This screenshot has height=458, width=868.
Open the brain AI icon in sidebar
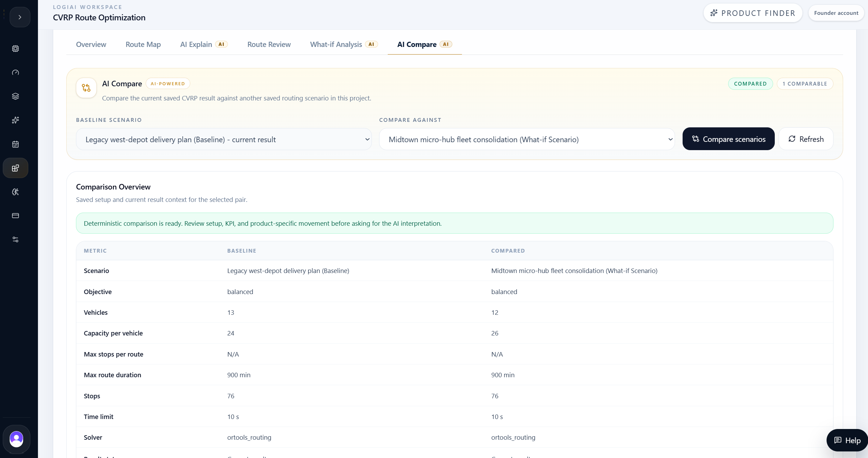click(16, 192)
